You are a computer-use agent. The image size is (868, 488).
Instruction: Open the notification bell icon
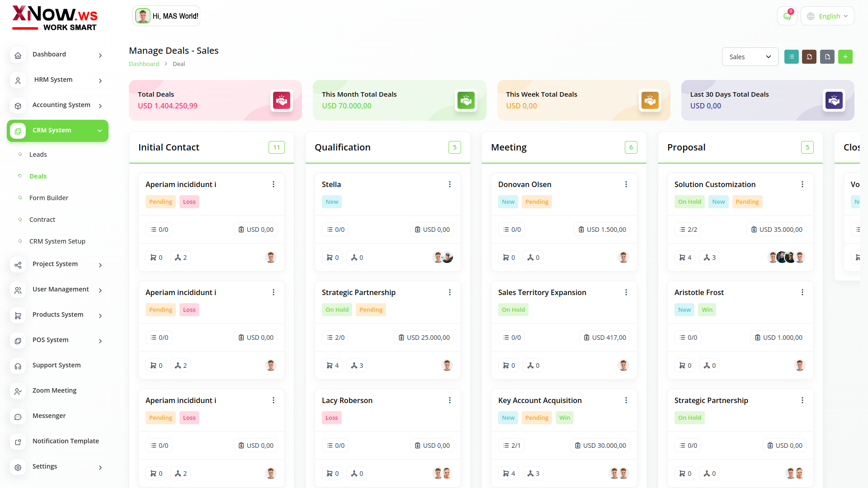coord(787,16)
